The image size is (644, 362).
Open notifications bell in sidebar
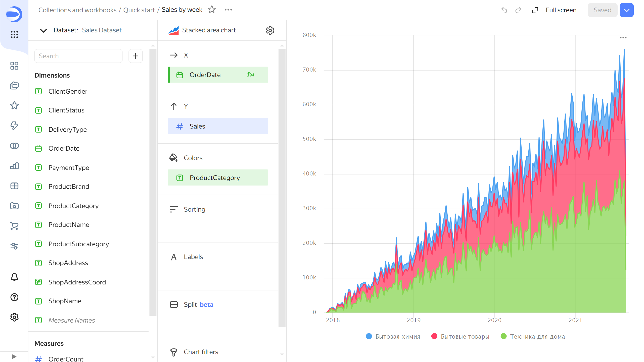pos(14,277)
